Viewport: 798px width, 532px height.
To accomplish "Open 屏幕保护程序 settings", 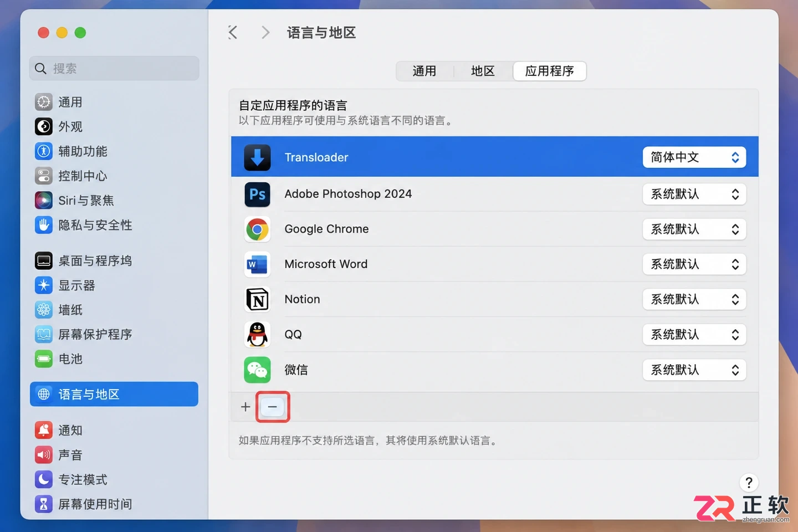I will pyautogui.click(x=114, y=334).
